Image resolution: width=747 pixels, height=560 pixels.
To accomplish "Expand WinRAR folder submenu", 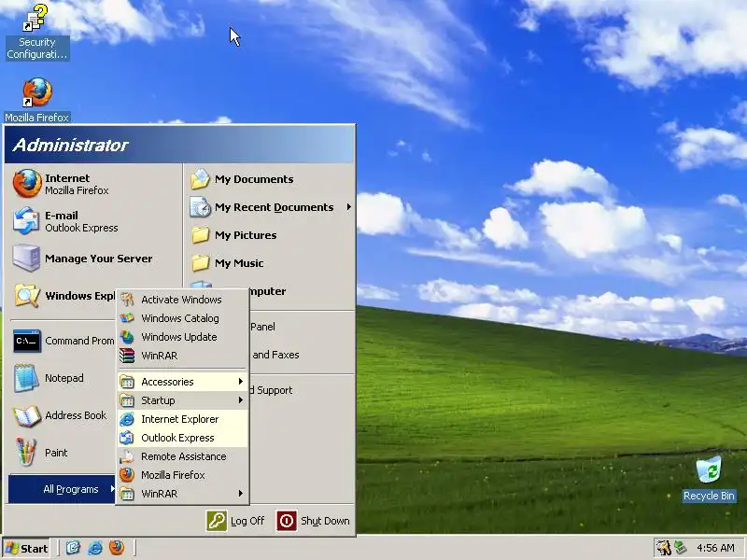I will tap(182, 494).
